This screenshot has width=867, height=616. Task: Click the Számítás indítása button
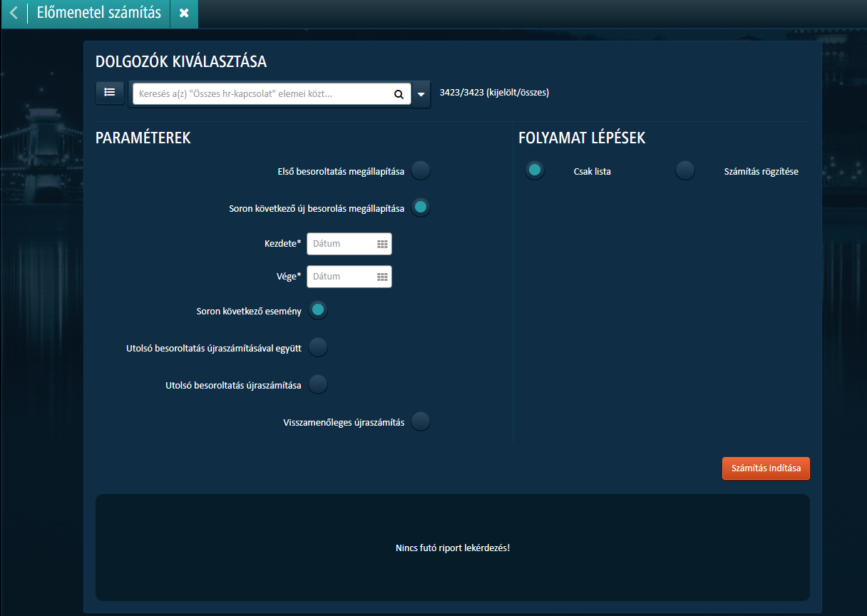coord(766,468)
